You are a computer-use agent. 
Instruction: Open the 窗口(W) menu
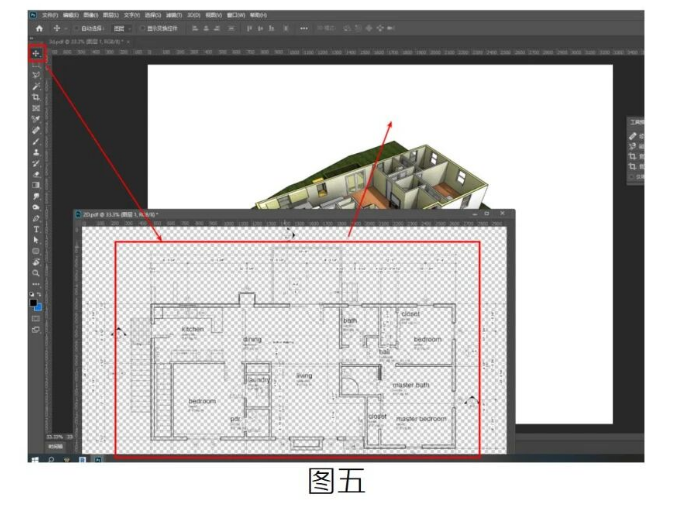[236, 15]
